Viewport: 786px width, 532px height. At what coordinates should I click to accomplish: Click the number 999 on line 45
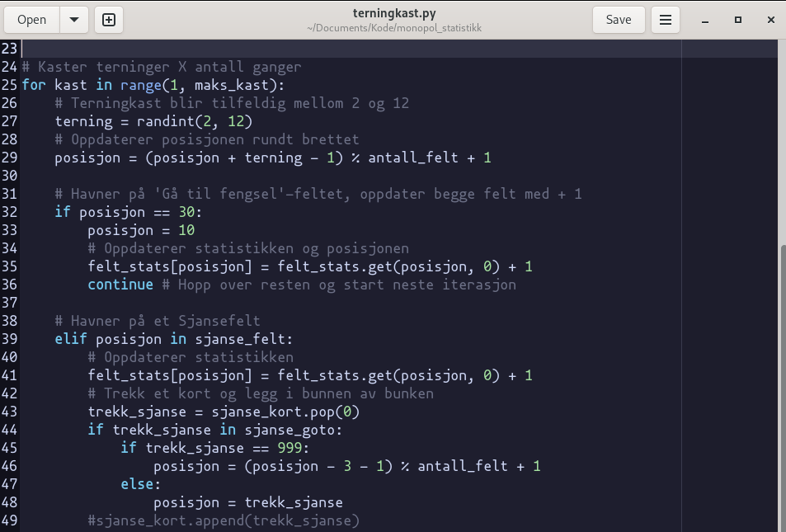click(x=294, y=448)
